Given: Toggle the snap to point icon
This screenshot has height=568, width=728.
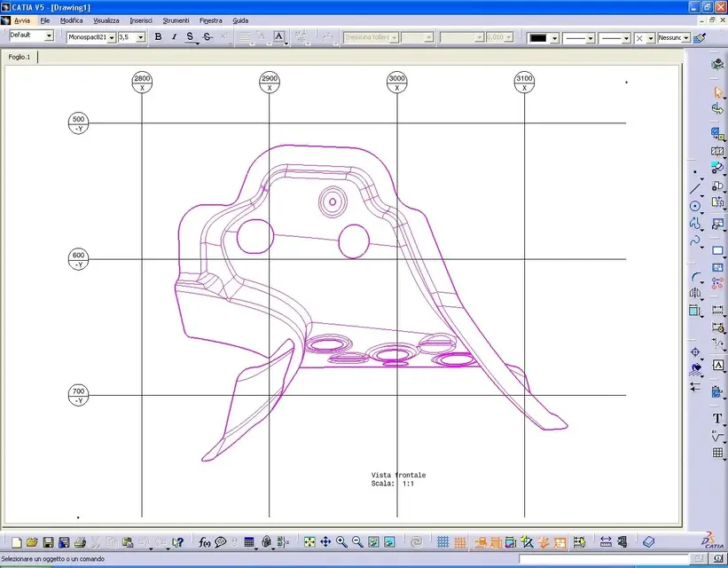Looking at the screenshot, I should pos(459,542).
